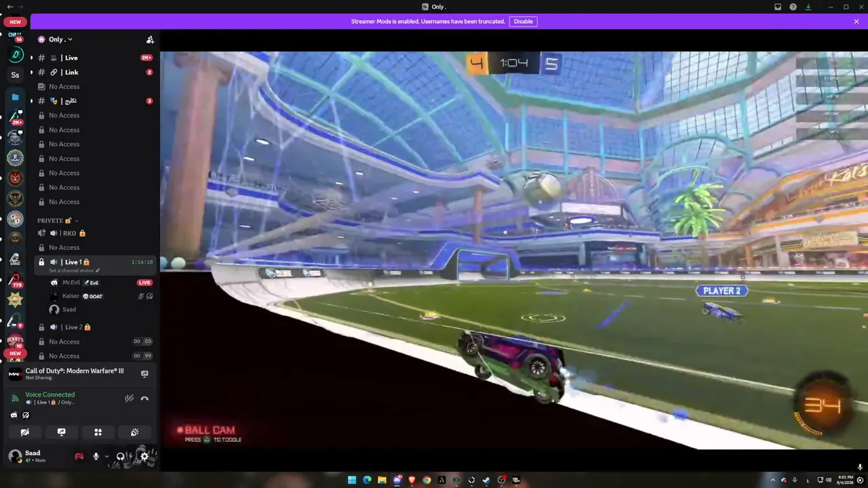Viewport: 868px width, 488px height.
Task: Open Steam from the taskbar
Action: [486, 480]
